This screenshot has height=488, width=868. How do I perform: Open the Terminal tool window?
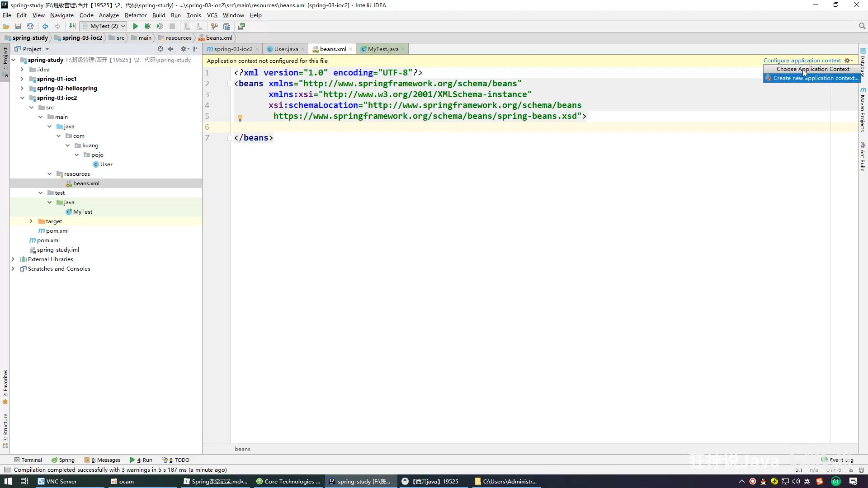(28, 460)
